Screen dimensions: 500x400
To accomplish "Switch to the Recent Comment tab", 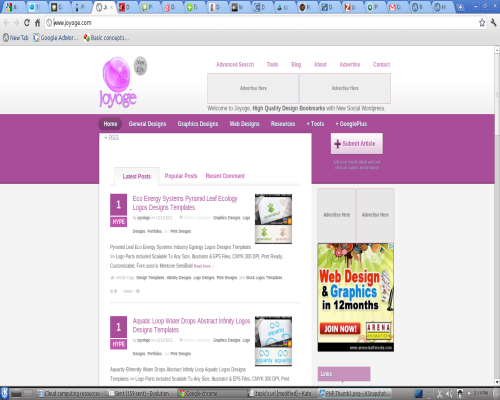I will click(225, 176).
